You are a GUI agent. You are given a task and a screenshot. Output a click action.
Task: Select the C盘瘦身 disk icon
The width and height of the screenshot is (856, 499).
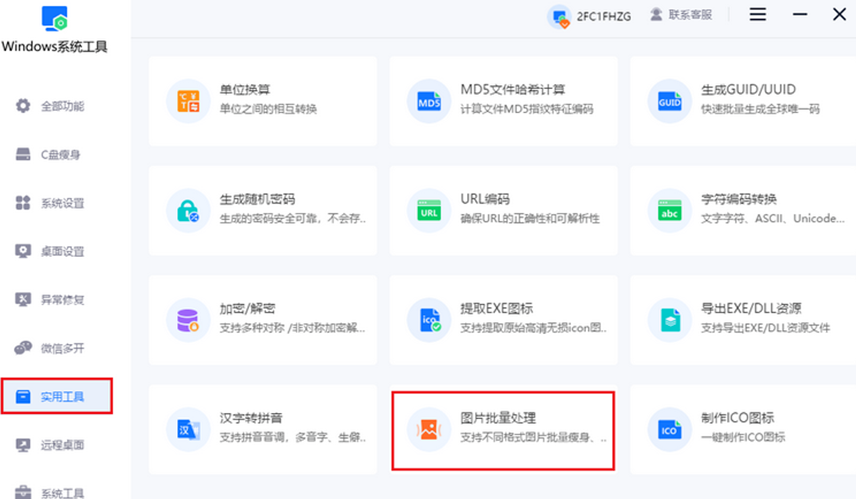pyautogui.click(x=23, y=155)
